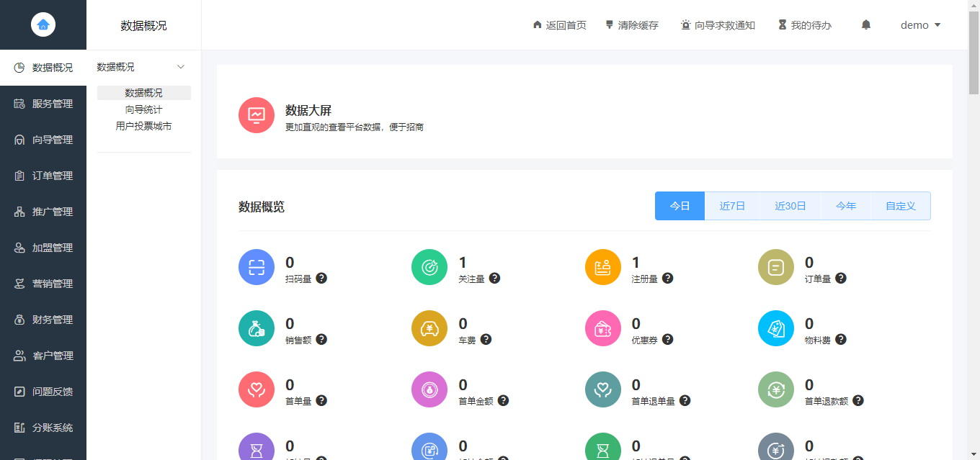
Task: Click the blue home logo icon
Action: click(x=43, y=25)
